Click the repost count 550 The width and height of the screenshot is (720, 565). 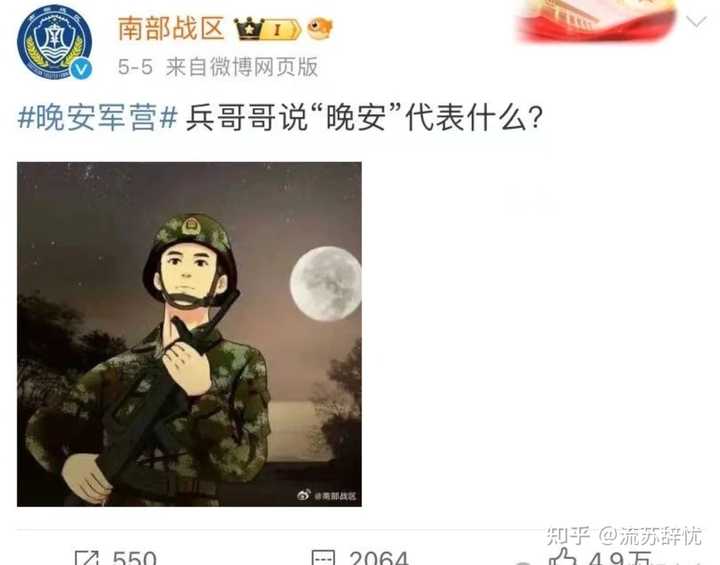tap(135, 558)
